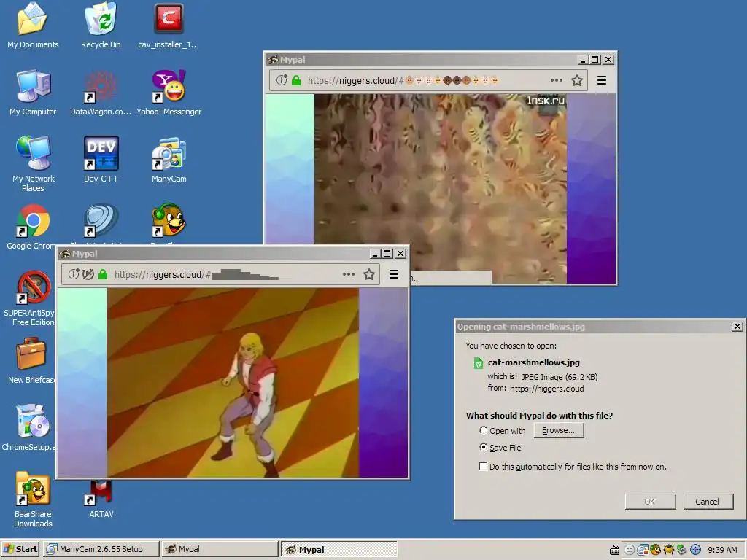Click the BearShare bear icon in the system tray
Image resolution: width=747 pixels, height=560 pixels.
pos(656,550)
